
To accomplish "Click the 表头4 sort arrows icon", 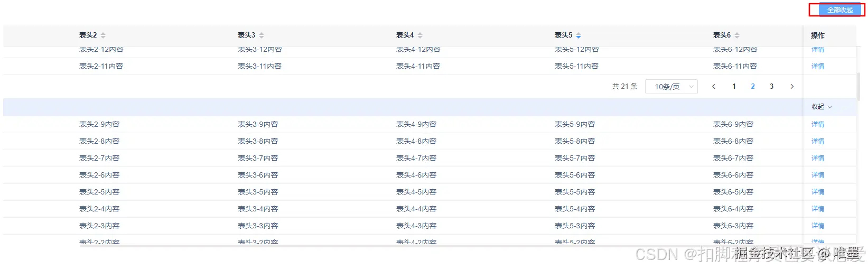I will (x=420, y=35).
